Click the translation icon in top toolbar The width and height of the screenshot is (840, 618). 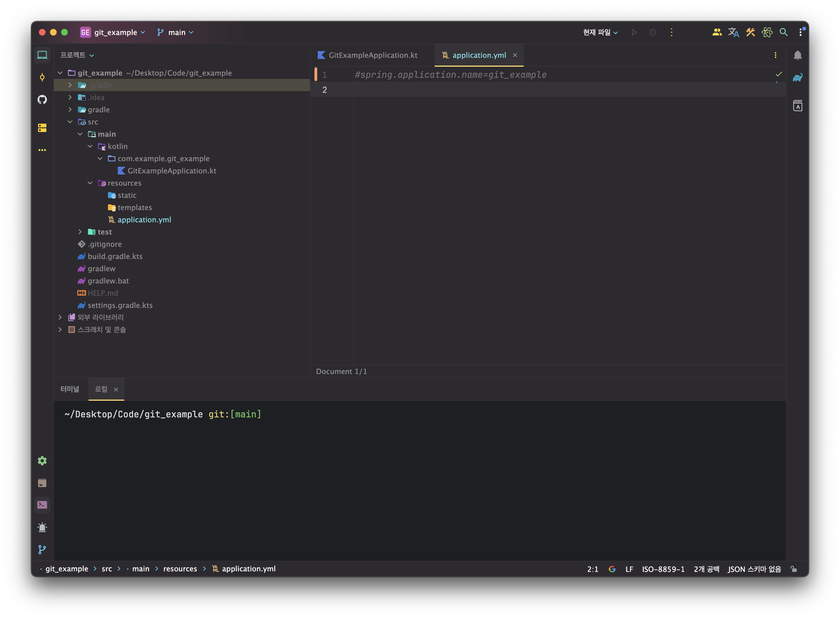733,33
